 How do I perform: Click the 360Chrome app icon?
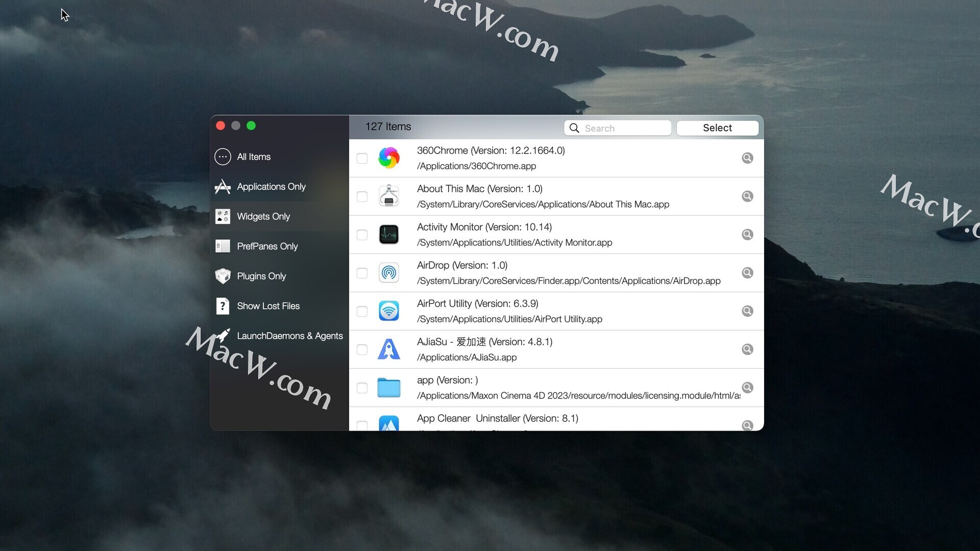tap(389, 158)
